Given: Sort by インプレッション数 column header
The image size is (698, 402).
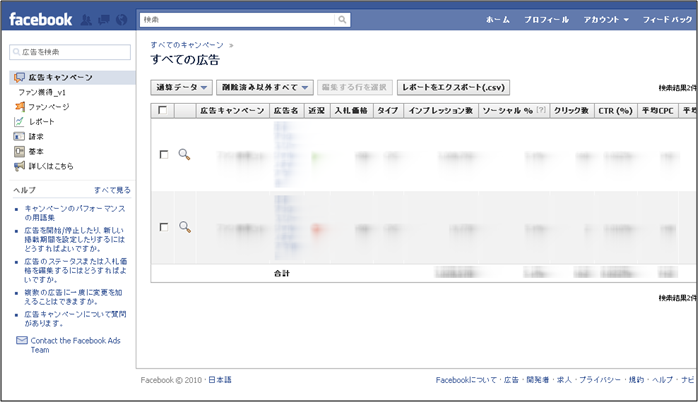Looking at the screenshot, I should [x=441, y=110].
